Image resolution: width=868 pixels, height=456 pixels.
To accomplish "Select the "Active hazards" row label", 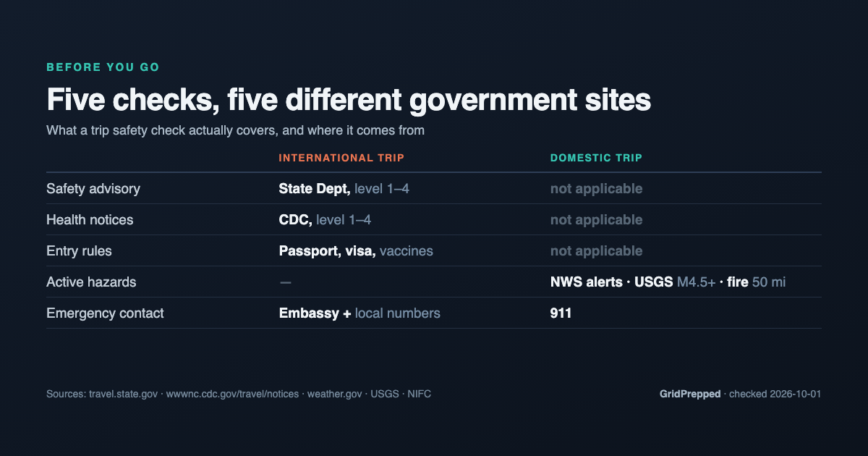I will (91, 282).
